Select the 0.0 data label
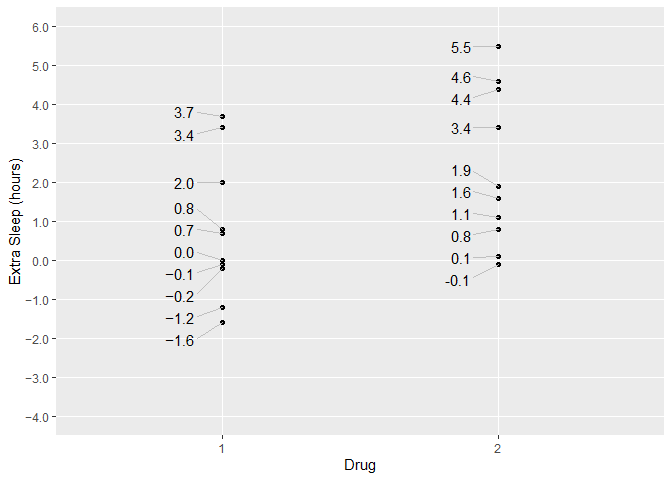The image size is (672, 480). pos(183,253)
